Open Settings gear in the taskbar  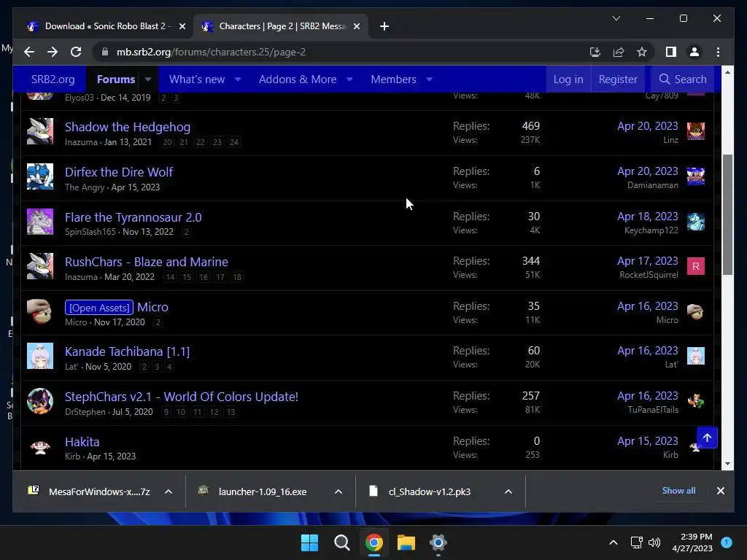438,542
